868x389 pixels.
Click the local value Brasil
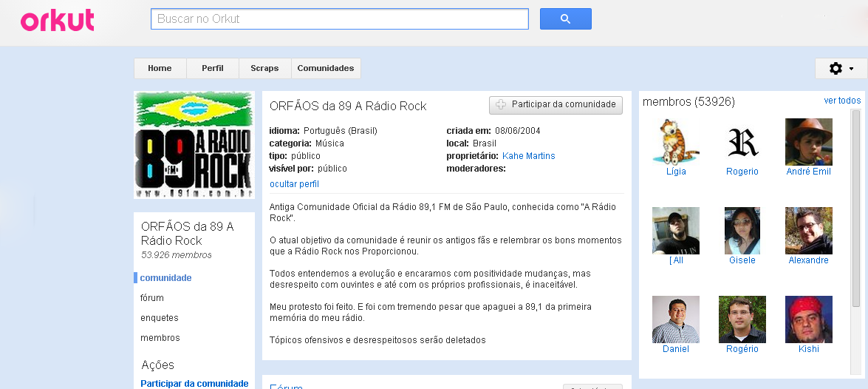click(484, 143)
